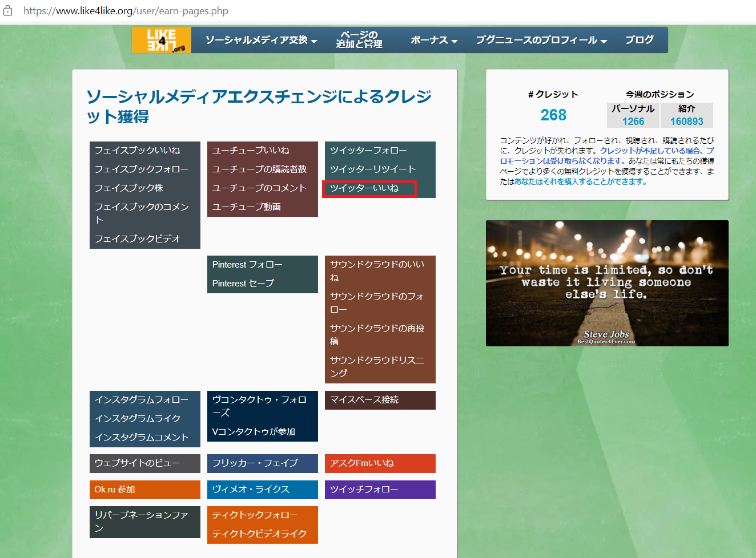Open Pinterest フォロー link
Screen dimensions: 756x558
pyautogui.click(x=247, y=264)
